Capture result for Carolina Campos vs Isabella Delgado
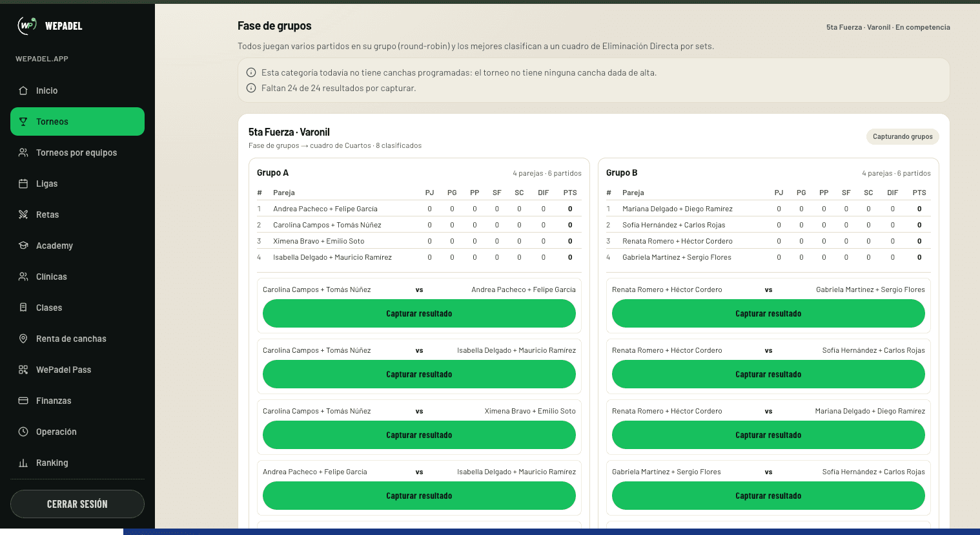 pos(419,374)
